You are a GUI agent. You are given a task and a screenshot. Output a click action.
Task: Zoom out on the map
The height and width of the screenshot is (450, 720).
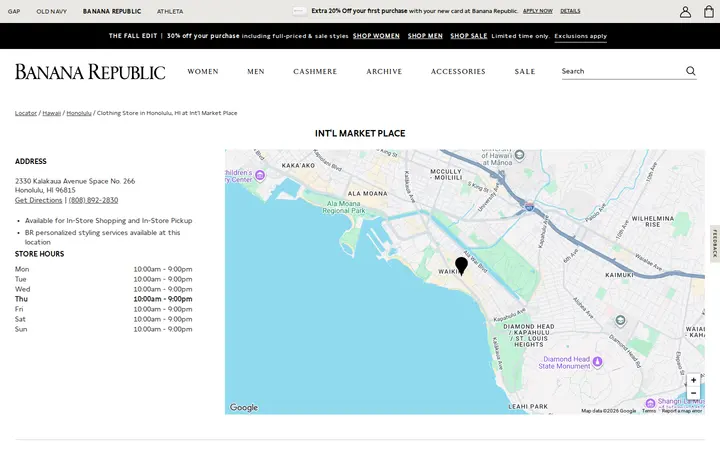(693, 393)
